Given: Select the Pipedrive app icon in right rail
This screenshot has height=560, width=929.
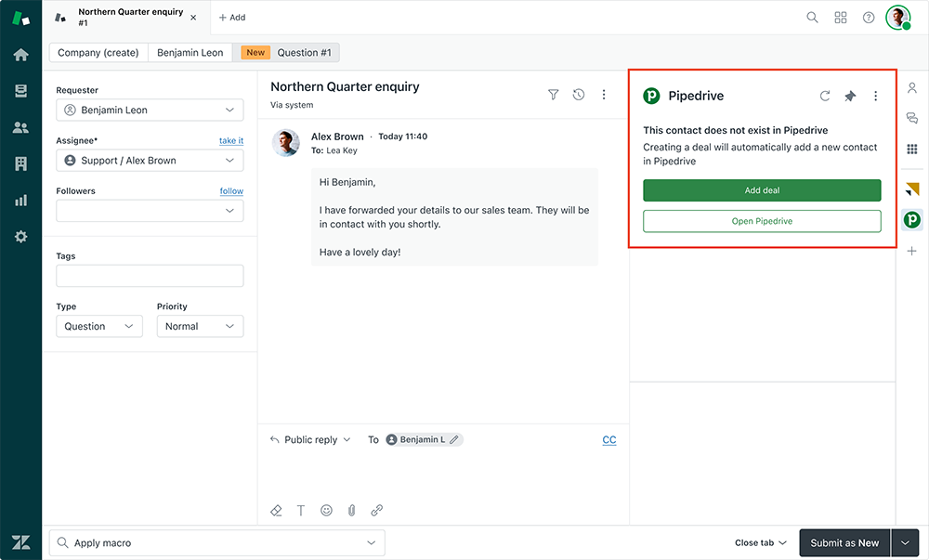Looking at the screenshot, I should (912, 220).
